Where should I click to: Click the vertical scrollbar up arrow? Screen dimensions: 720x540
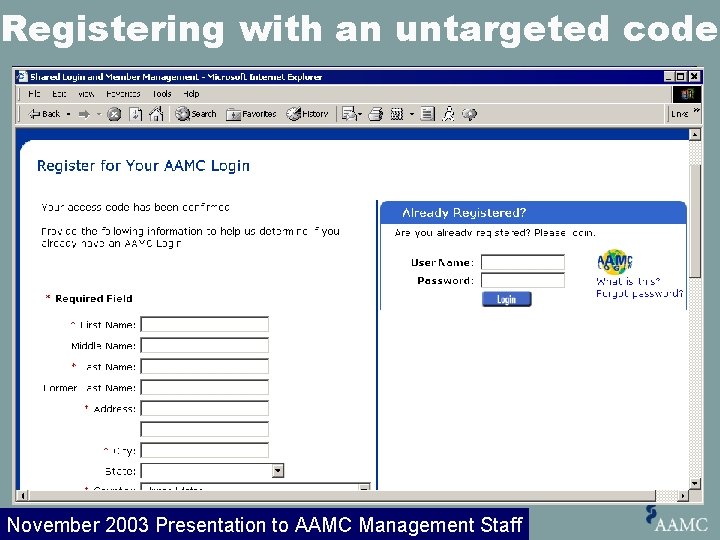coord(695,134)
